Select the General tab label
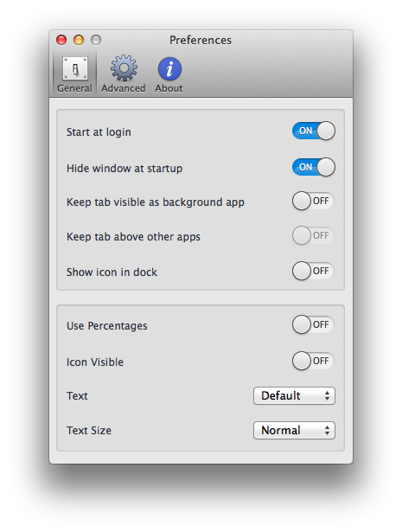This screenshot has width=402, height=532. 74,88
